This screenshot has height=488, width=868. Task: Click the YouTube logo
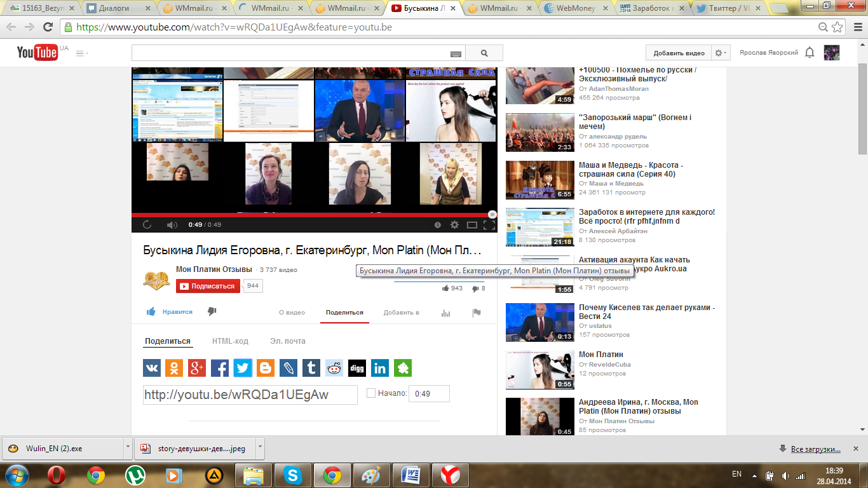(37, 53)
